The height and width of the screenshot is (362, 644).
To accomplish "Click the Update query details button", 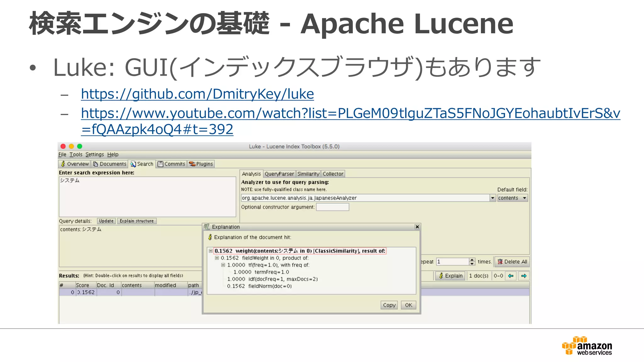I will coord(106,221).
